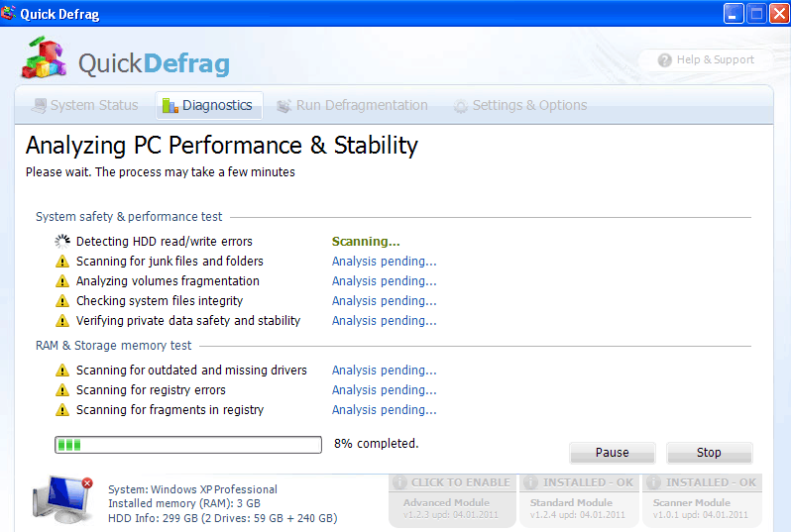The width and height of the screenshot is (791, 532).
Task: Click warning icon beside outdated and missing drivers
Action: (x=62, y=371)
